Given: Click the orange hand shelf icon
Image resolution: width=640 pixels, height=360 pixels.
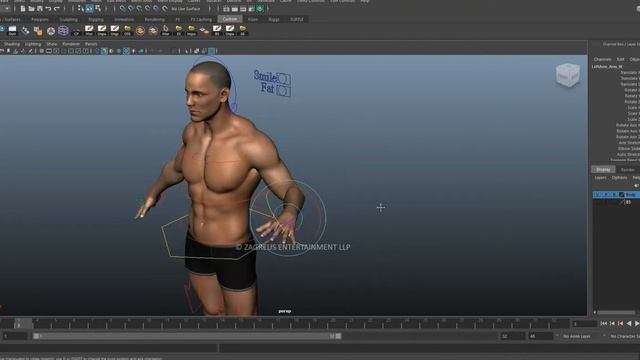Looking at the screenshot, I should click(38, 30).
